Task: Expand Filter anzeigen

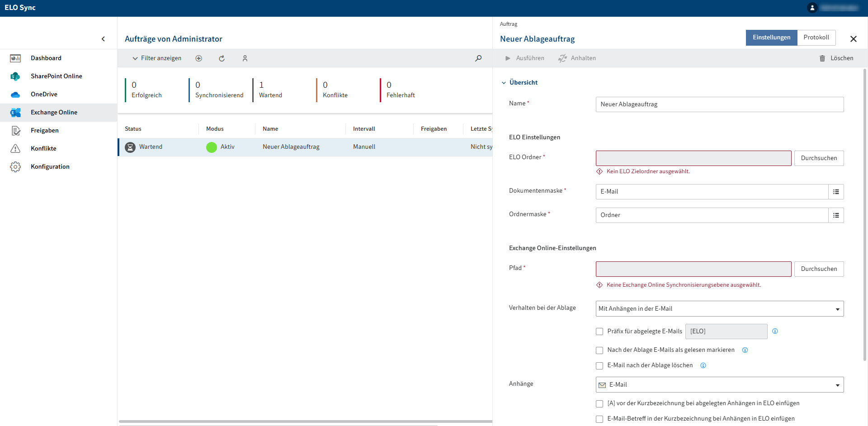Action: (x=156, y=58)
